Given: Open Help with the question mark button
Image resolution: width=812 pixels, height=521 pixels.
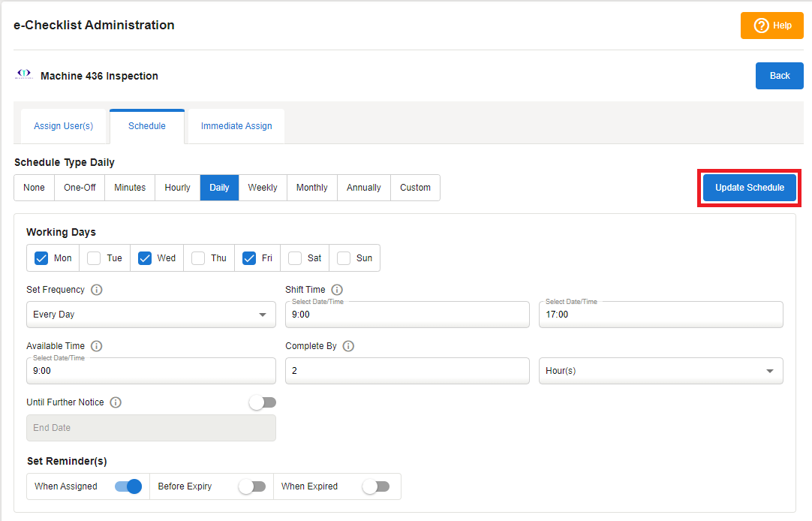Looking at the screenshot, I should (772, 26).
